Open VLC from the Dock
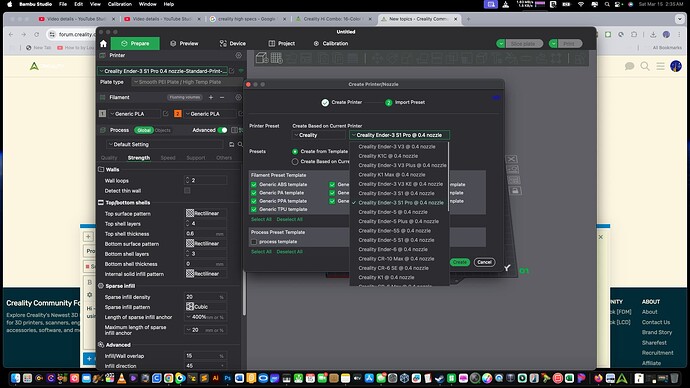Viewport: 690px width, 388px height. click(x=121, y=378)
